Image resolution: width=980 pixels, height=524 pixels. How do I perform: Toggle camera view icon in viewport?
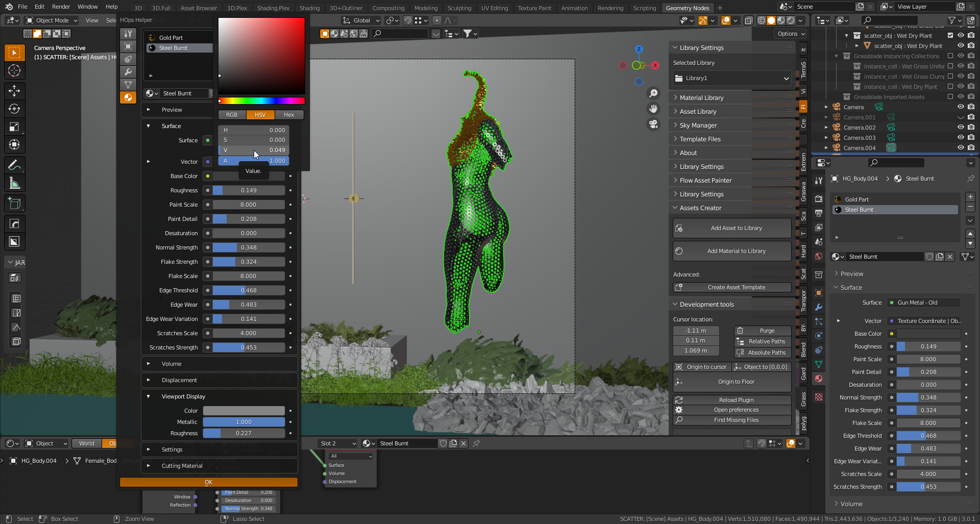pyautogui.click(x=653, y=124)
